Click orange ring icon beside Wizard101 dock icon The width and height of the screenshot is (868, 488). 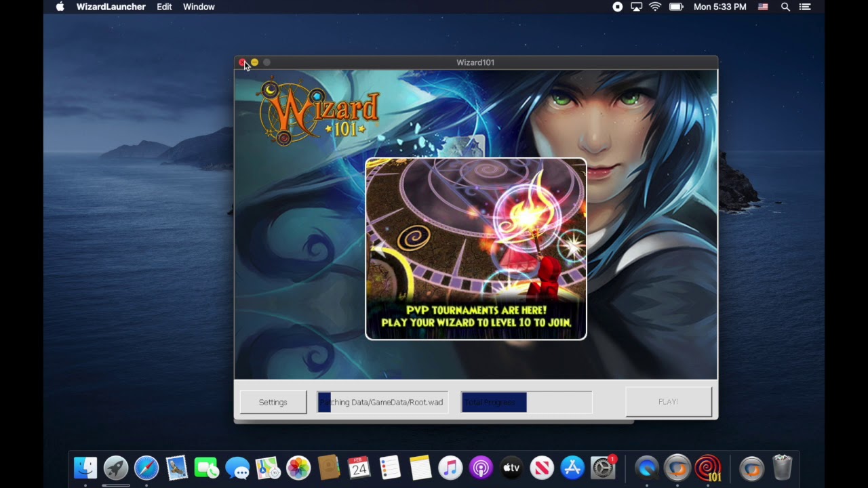pyautogui.click(x=677, y=468)
